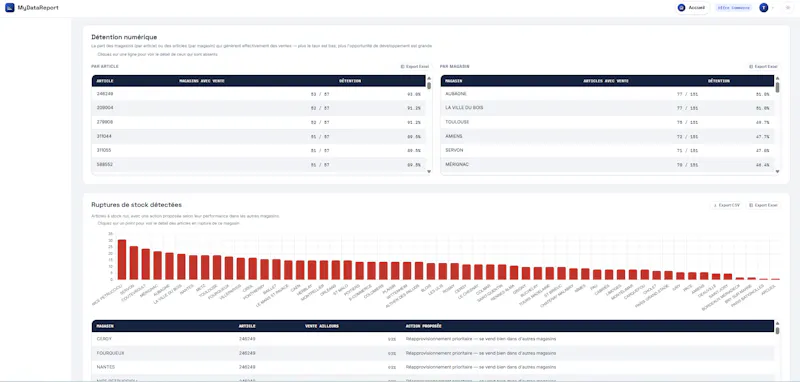Click the SERVON bar in stock chart
The image size is (800, 382).
point(134,263)
